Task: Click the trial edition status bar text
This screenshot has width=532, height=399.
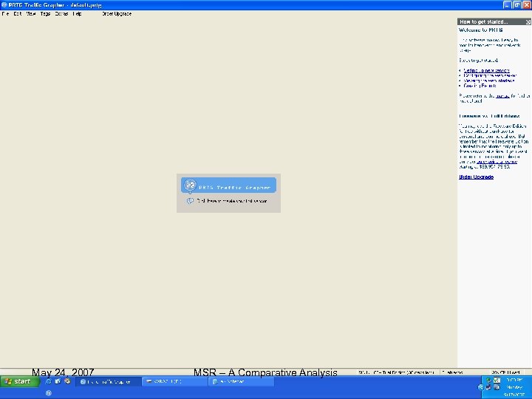Action: pyautogui.click(x=396, y=372)
